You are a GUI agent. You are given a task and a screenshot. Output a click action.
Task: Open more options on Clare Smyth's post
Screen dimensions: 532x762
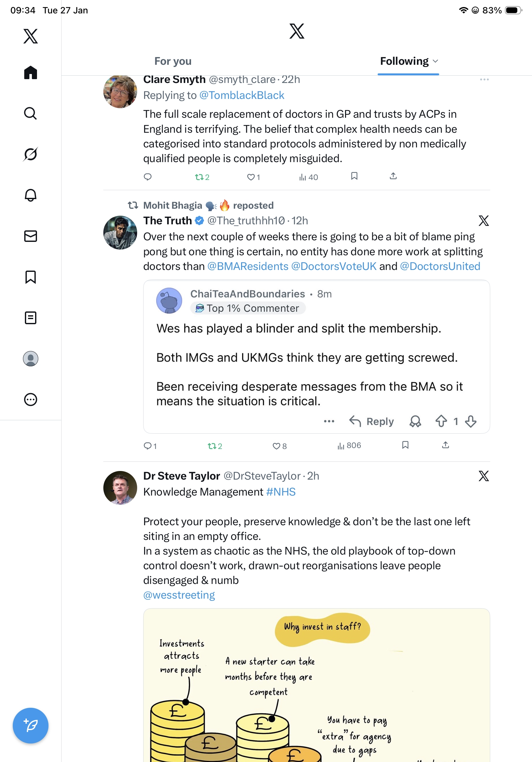pos(484,80)
